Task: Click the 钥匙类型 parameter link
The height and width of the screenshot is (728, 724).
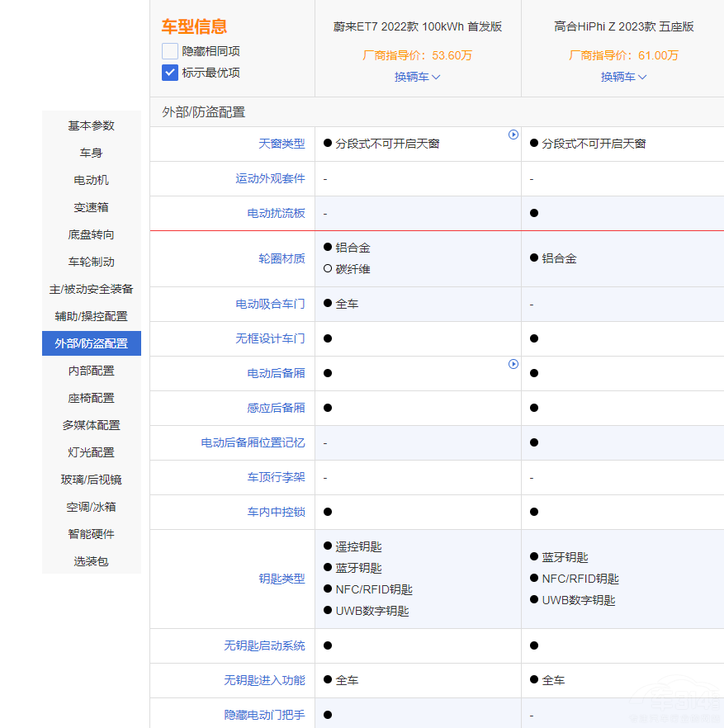Action: pyautogui.click(x=282, y=579)
